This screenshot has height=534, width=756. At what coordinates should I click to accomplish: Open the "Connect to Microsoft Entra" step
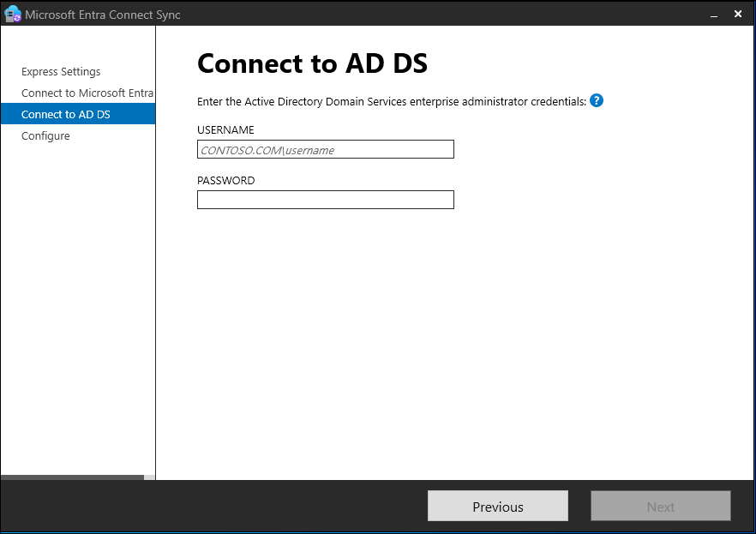86,93
